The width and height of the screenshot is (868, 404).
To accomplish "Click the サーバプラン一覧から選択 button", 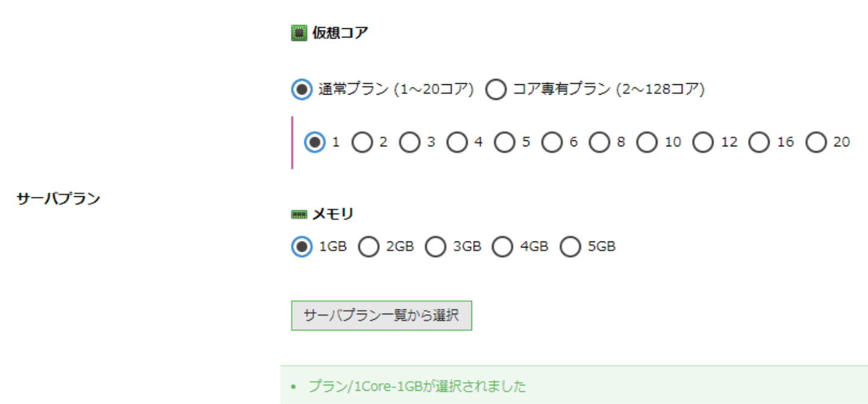I will tap(381, 315).
